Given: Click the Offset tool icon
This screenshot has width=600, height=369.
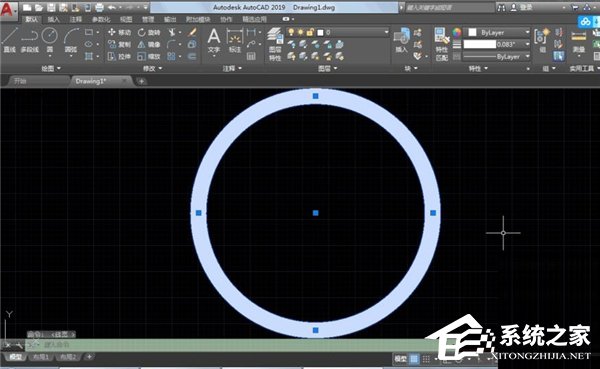Looking at the screenshot, I should [192, 56].
